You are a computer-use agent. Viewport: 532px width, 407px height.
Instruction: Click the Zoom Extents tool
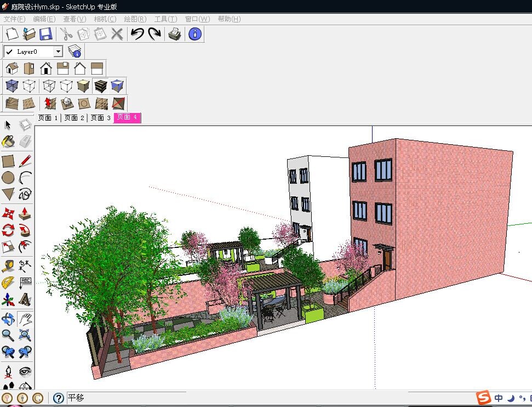click(x=25, y=335)
